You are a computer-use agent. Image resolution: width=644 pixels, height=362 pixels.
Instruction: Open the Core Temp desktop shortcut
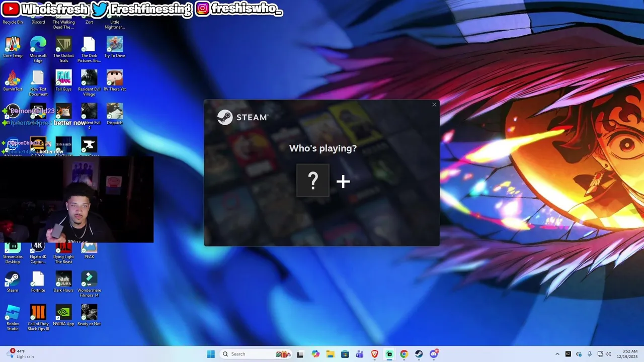[x=13, y=47]
